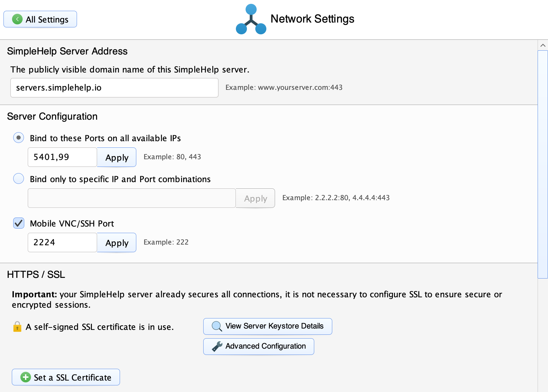Click the HTTPS / SSL heading
The width and height of the screenshot is (548, 392).
point(36,274)
